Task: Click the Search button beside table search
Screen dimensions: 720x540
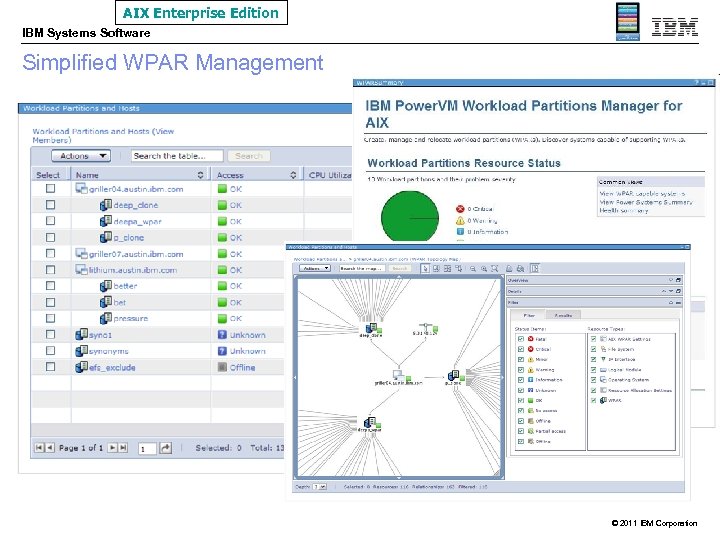Action: click(x=249, y=156)
